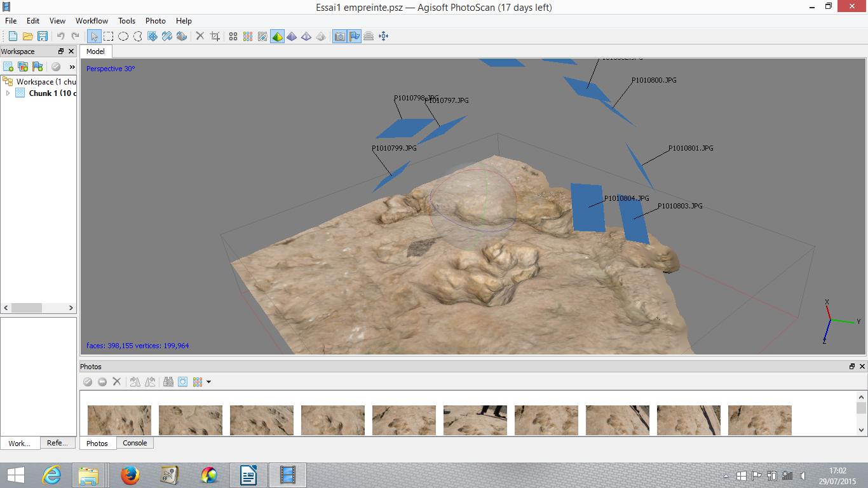Switch to Shaded model view
This screenshot has width=868, height=488.
click(x=277, y=36)
